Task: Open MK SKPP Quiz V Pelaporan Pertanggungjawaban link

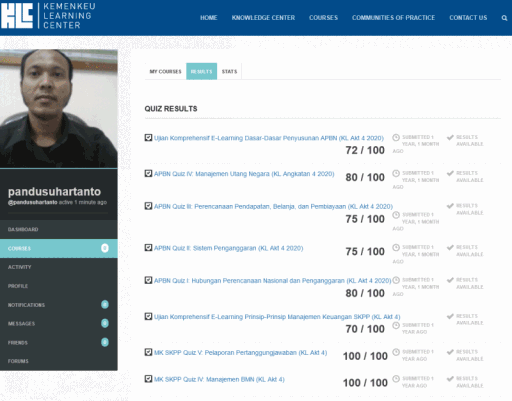Action: pos(240,353)
